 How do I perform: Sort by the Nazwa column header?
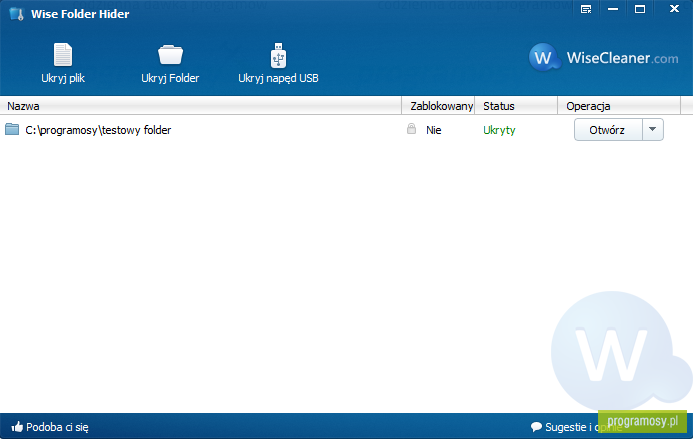201,106
